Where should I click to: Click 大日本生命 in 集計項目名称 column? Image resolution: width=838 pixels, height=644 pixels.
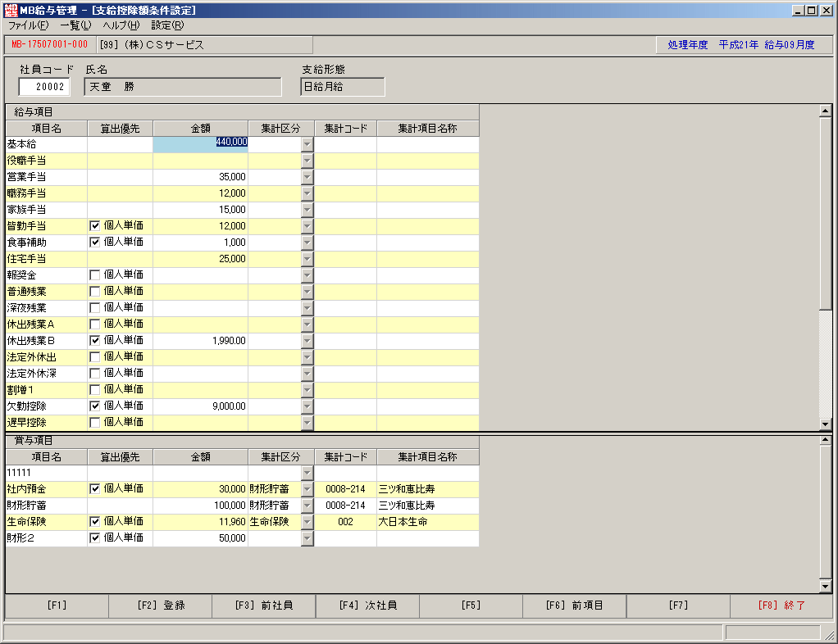[403, 522]
